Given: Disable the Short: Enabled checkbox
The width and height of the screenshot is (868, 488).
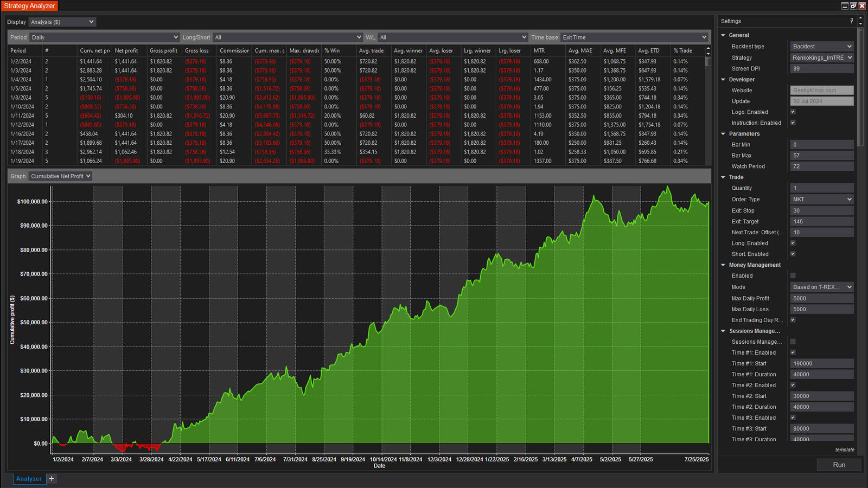Looking at the screenshot, I should click(793, 254).
